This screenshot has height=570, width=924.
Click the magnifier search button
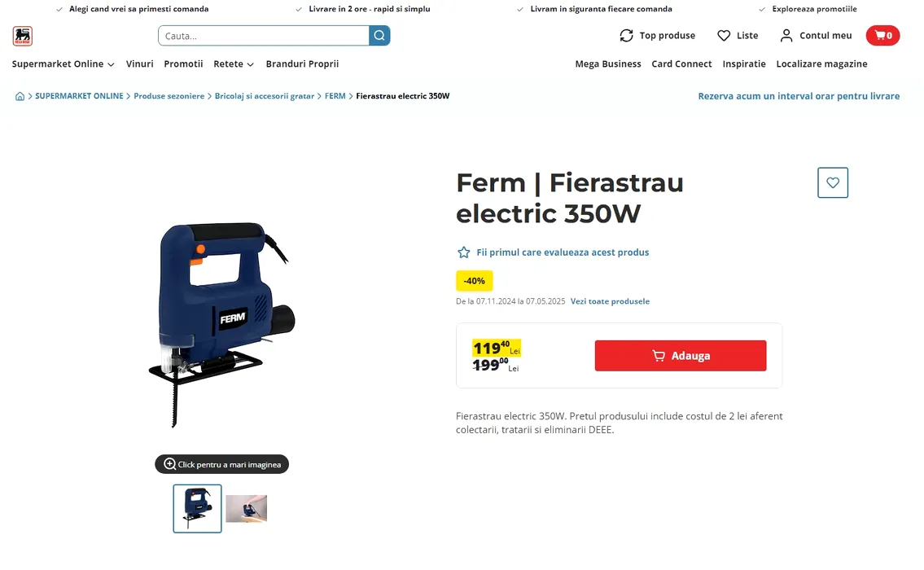coord(379,35)
